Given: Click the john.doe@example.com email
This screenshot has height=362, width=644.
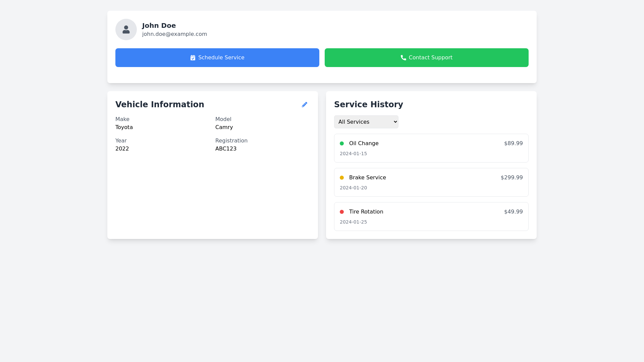Looking at the screenshot, I should [174, 34].
